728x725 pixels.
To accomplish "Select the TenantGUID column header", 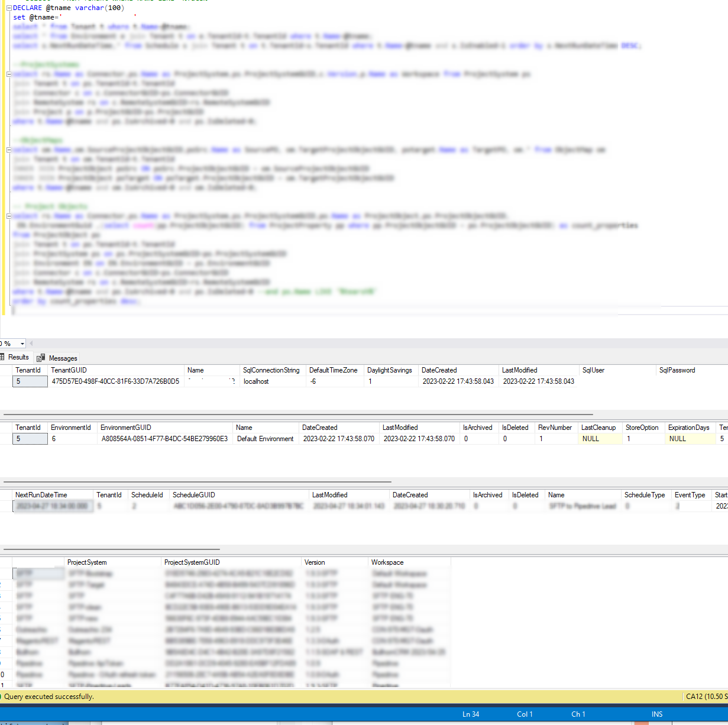I will [x=70, y=370].
